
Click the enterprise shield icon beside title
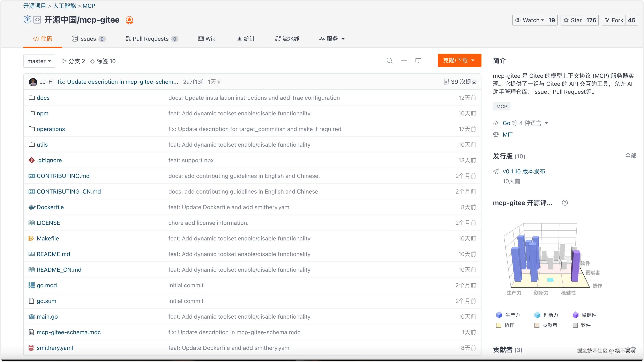[x=27, y=20]
